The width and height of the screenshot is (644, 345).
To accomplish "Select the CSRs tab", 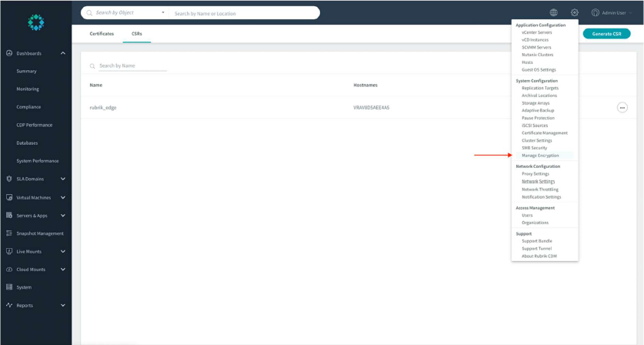I will [x=137, y=34].
